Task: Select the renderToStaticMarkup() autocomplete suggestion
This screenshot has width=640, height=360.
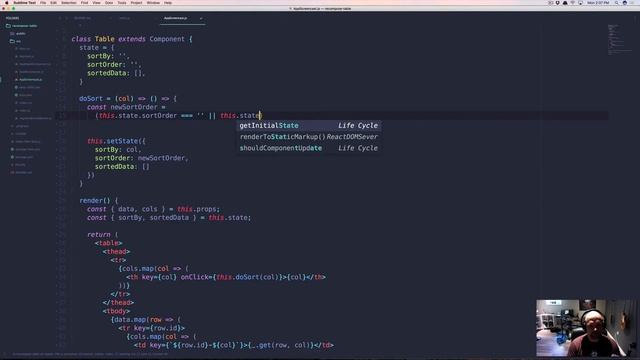Action: pos(309,137)
